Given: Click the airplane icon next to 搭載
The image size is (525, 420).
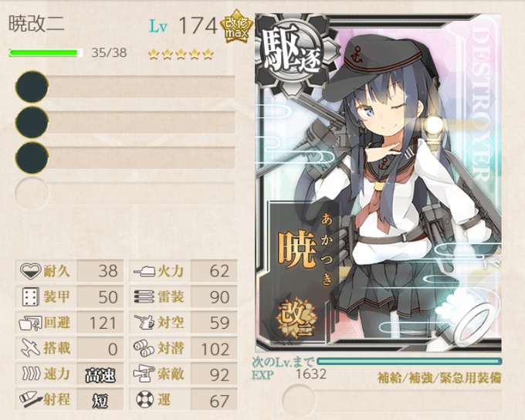Looking at the screenshot, I should pos(30,348).
